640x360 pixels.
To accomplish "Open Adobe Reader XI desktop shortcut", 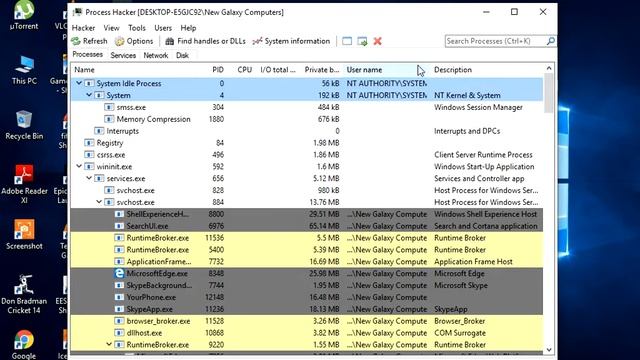I will click(24, 184).
